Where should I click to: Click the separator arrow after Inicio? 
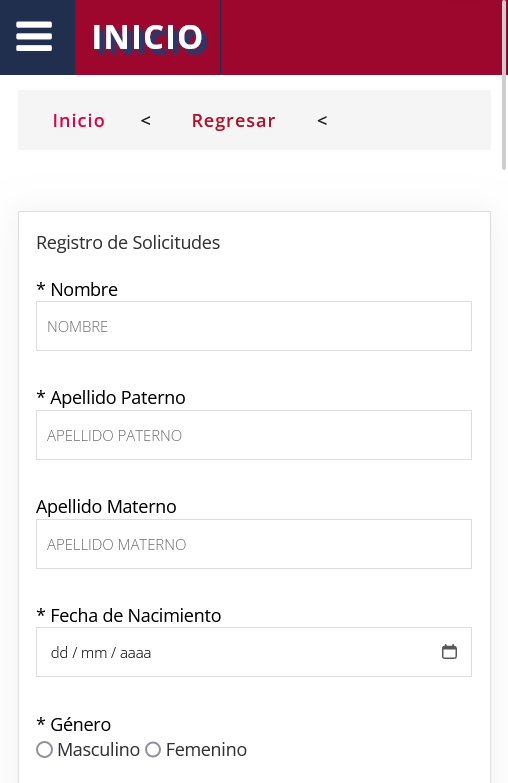pos(145,120)
